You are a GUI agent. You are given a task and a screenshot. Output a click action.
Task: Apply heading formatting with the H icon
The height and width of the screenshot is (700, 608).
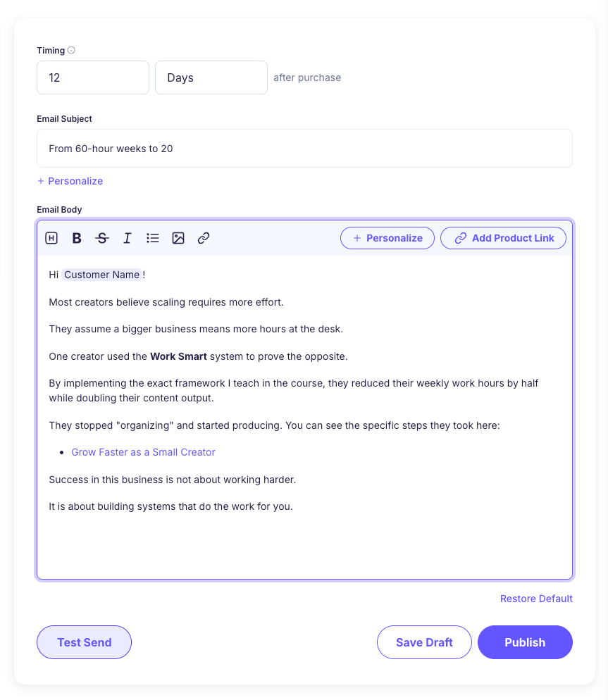click(51, 238)
